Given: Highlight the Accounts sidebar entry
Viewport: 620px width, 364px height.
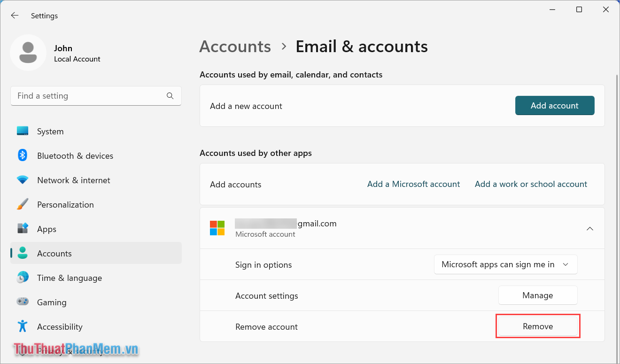Looking at the screenshot, I should click(x=53, y=253).
